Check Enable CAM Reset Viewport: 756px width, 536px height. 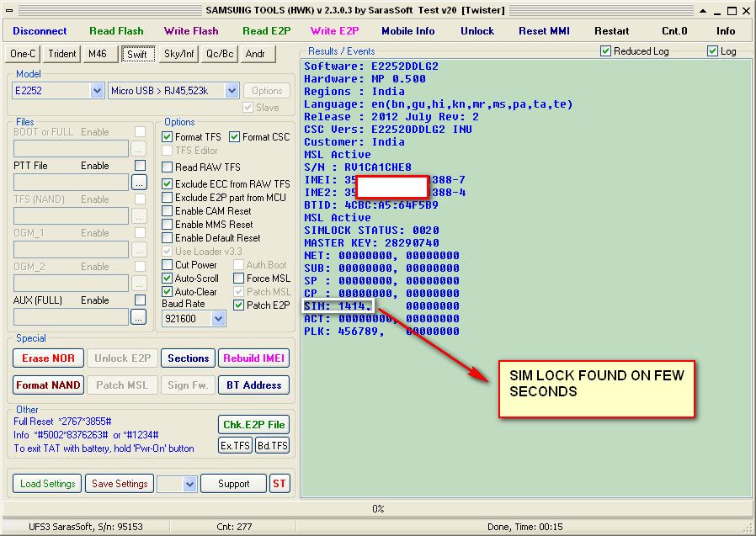click(x=168, y=211)
